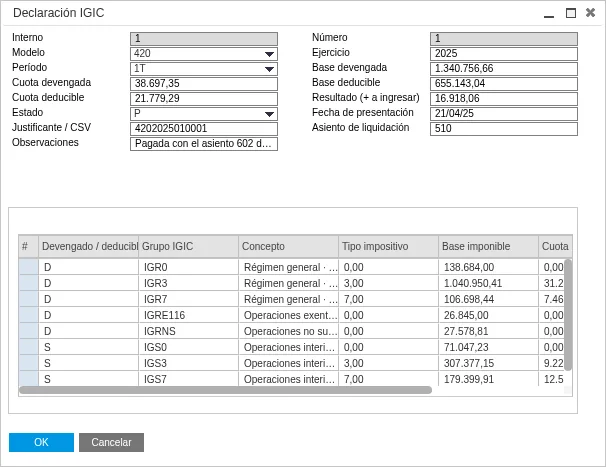
Task: Select the IGR0 cell
Action: (x=189, y=267)
